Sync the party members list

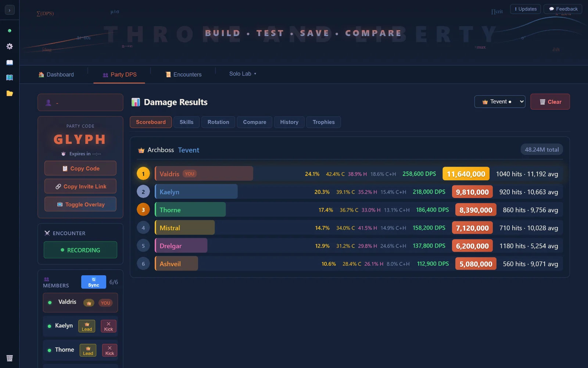pos(93,282)
